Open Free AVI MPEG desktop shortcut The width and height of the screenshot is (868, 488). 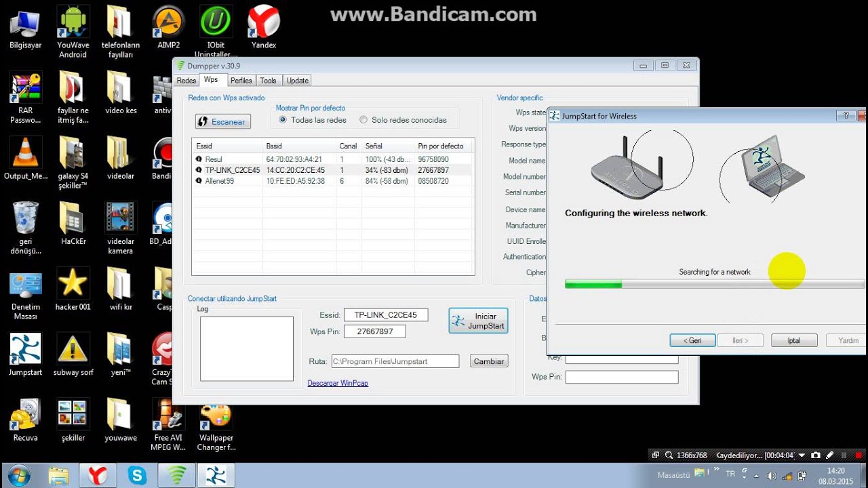(169, 425)
